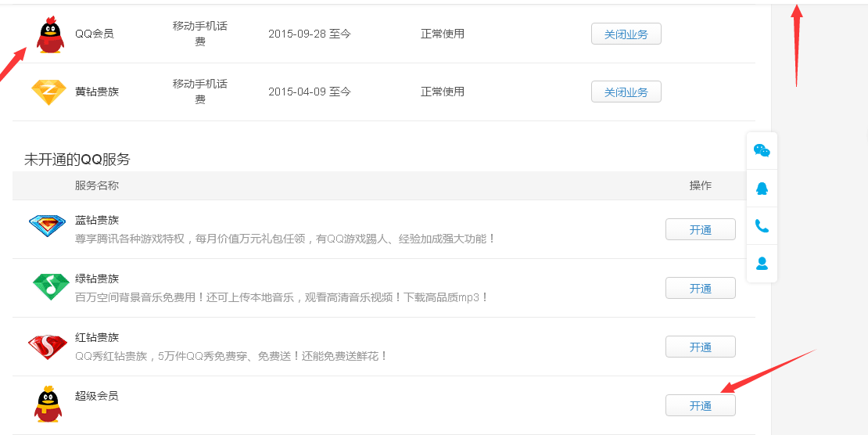Click the 服务名称 column header
Viewport: 868px width, 435px height.
[97, 185]
